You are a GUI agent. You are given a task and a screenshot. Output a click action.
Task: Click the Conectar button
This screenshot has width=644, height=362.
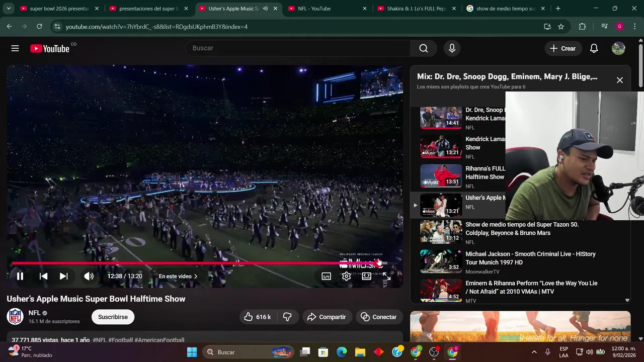pyautogui.click(x=379, y=317)
